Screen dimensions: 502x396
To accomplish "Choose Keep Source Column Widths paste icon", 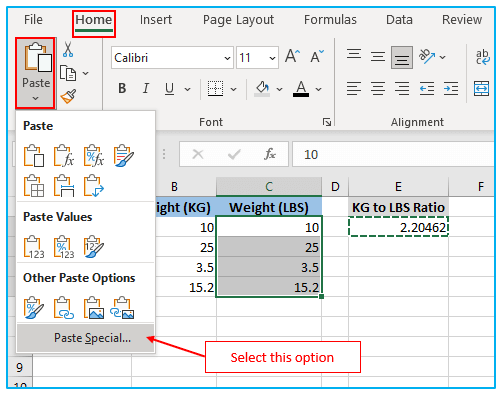I will click(x=64, y=186).
